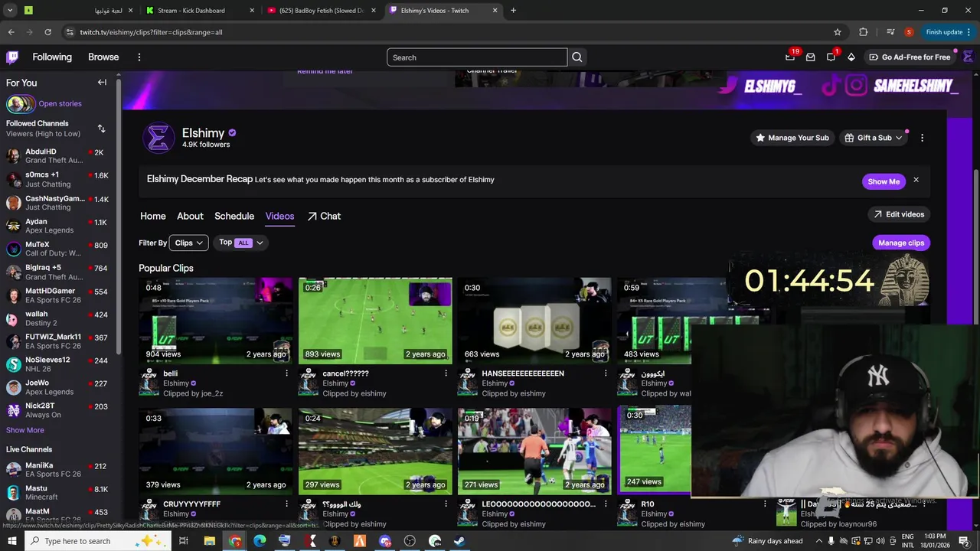Collapse the For You sidebar
This screenshot has width=980, height=551.
tap(102, 82)
